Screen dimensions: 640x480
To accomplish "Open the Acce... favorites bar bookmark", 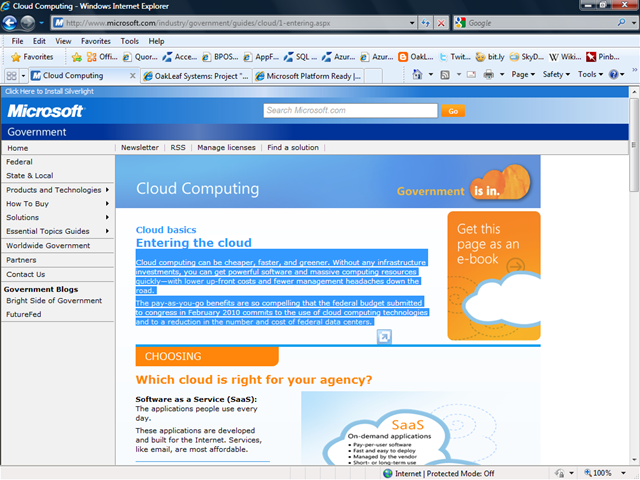I will [179, 57].
